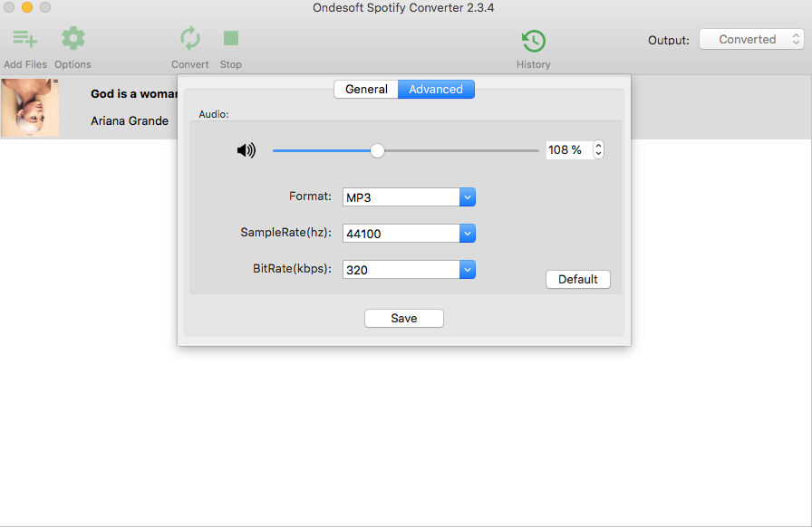The height and width of the screenshot is (527, 812).
Task: Click the volume percentage stepper arrows
Action: tap(599, 149)
